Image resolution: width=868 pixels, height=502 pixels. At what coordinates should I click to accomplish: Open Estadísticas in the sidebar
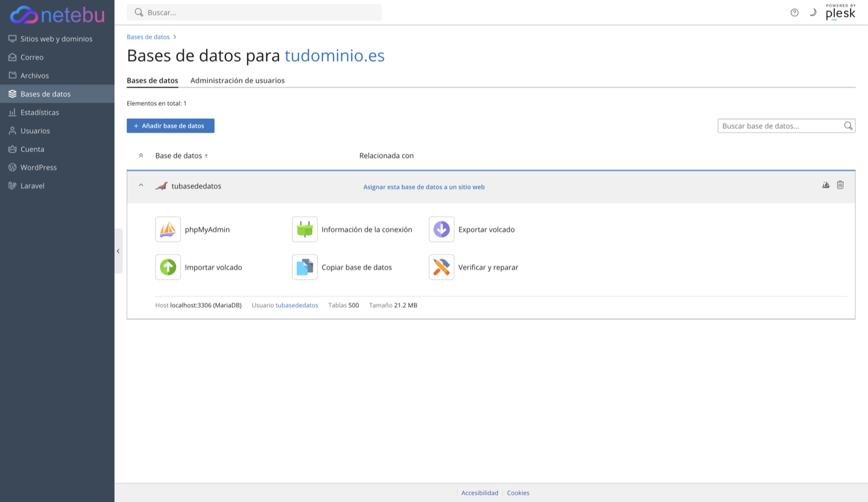(x=57, y=112)
